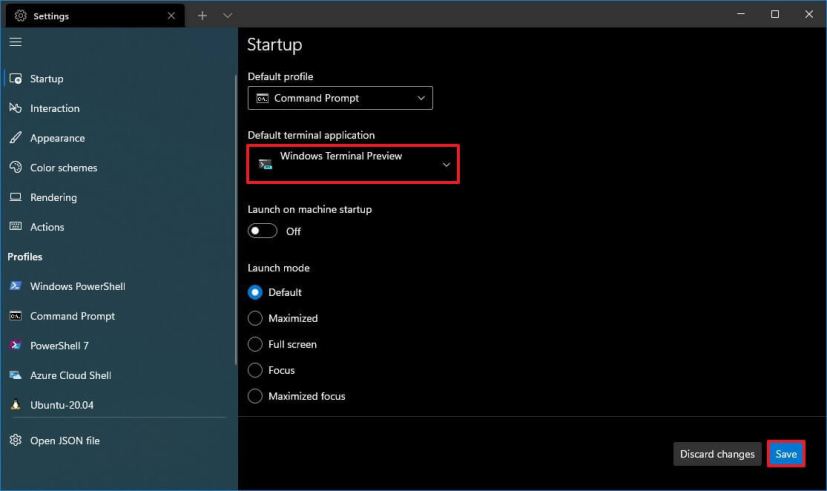Click the Ubuntu-20.04 penguin icon
The height and width of the screenshot is (491, 827).
point(16,405)
